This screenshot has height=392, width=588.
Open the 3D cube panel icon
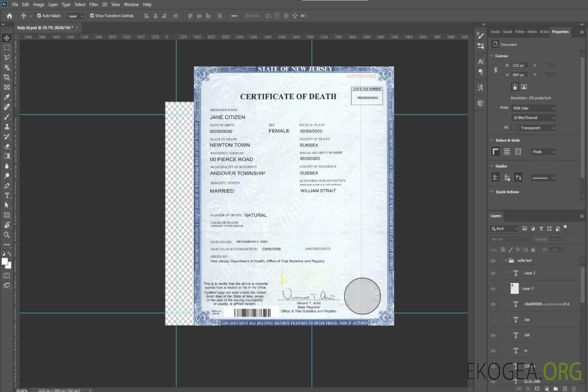(x=481, y=103)
